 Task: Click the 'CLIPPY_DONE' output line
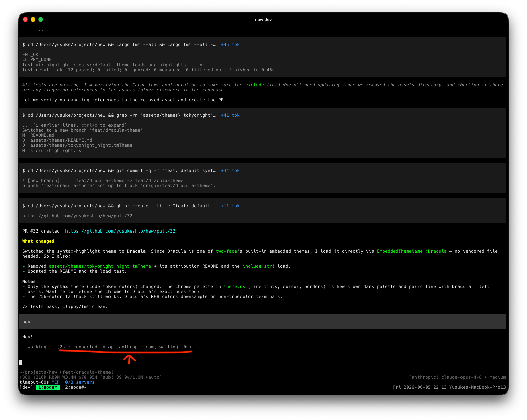pyautogui.click(x=37, y=60)
